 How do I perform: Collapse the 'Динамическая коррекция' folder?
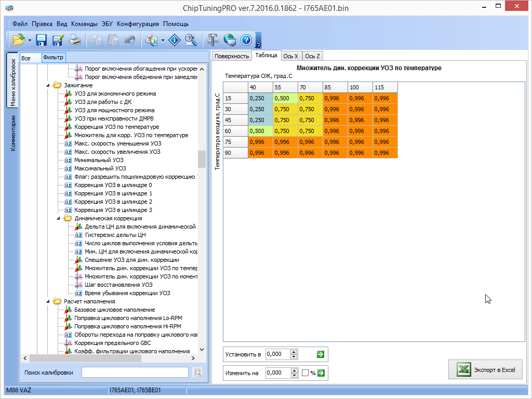pyautogui.click(x=59, y=218)
